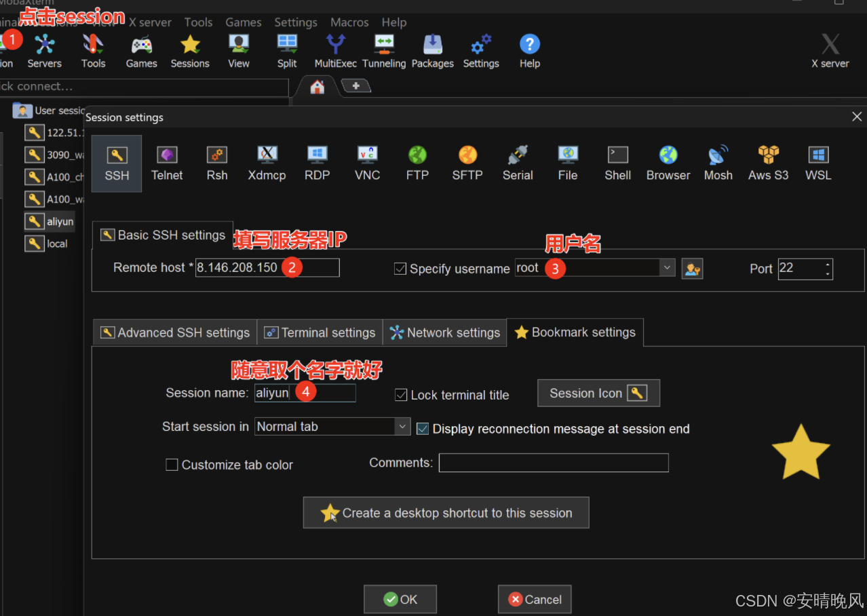Toggle the Specify username checkbox

400,269
